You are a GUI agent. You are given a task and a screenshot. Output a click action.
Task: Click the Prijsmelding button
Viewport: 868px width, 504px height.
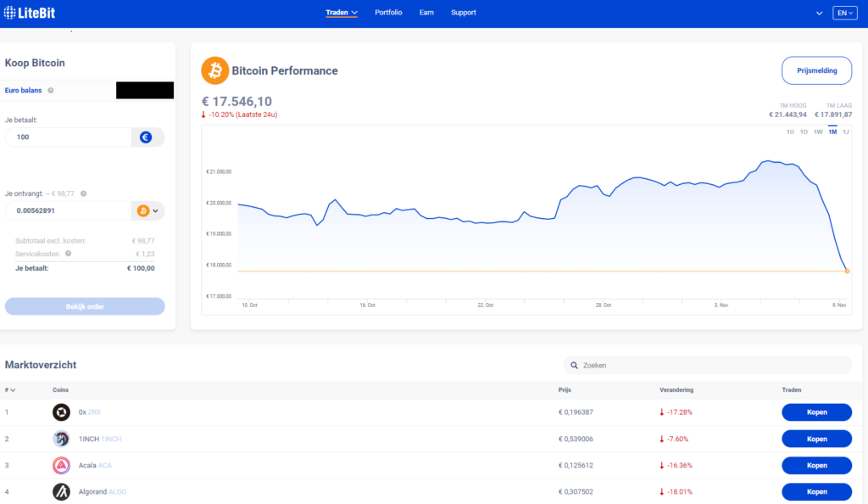pyautogui.click(x=816, y=70)
